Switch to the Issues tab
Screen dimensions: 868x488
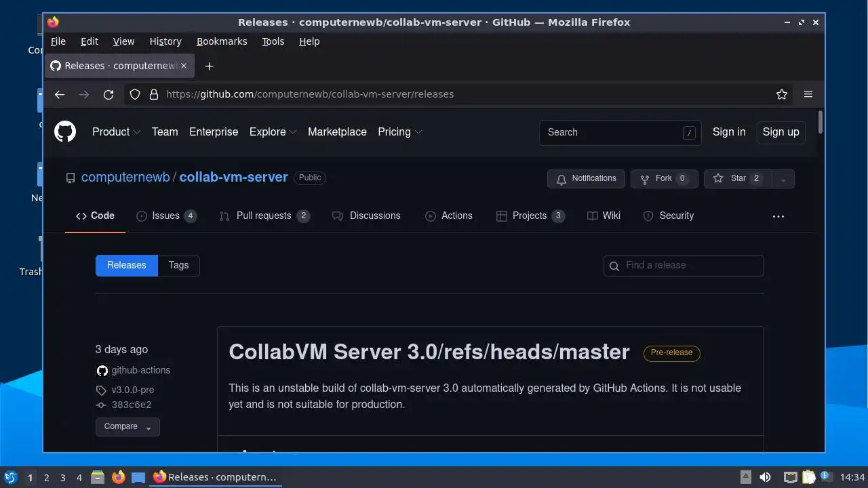point(166,216)
